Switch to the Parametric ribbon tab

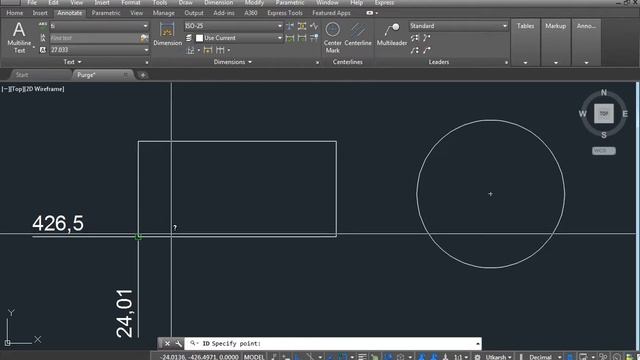click(x=106, y=13)
